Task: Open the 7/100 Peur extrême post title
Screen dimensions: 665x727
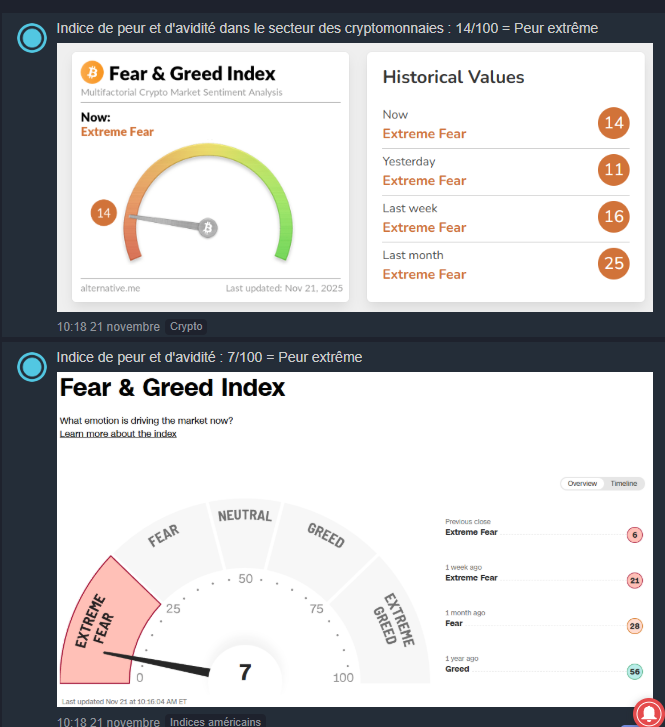Action: [x=209, y=357]
